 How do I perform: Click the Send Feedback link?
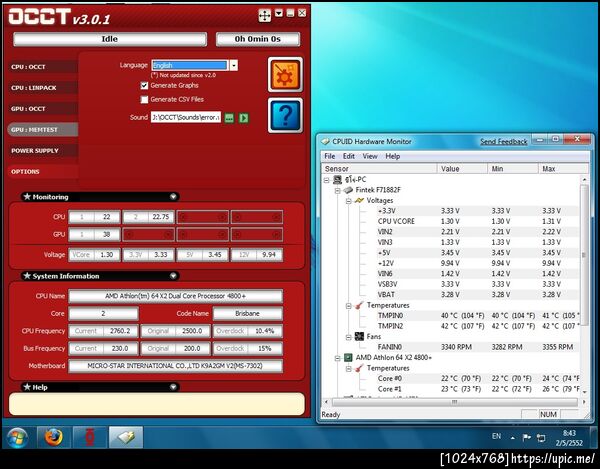[504, 142]
